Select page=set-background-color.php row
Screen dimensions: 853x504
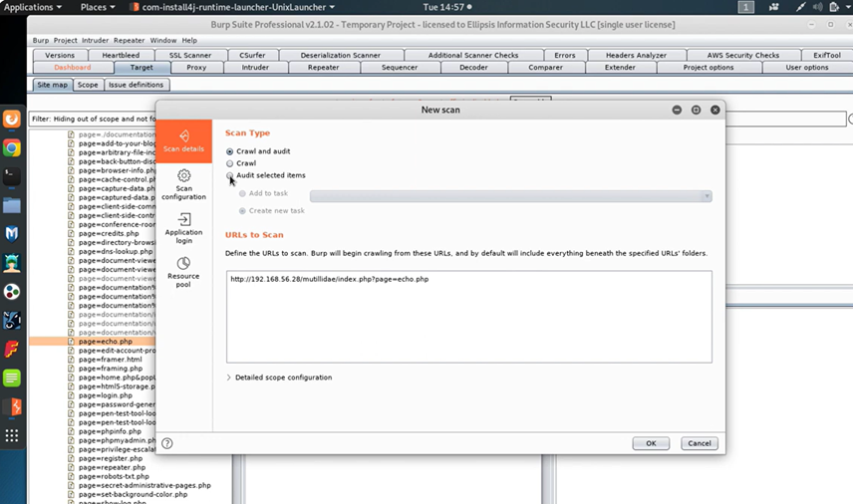[133, 494]
